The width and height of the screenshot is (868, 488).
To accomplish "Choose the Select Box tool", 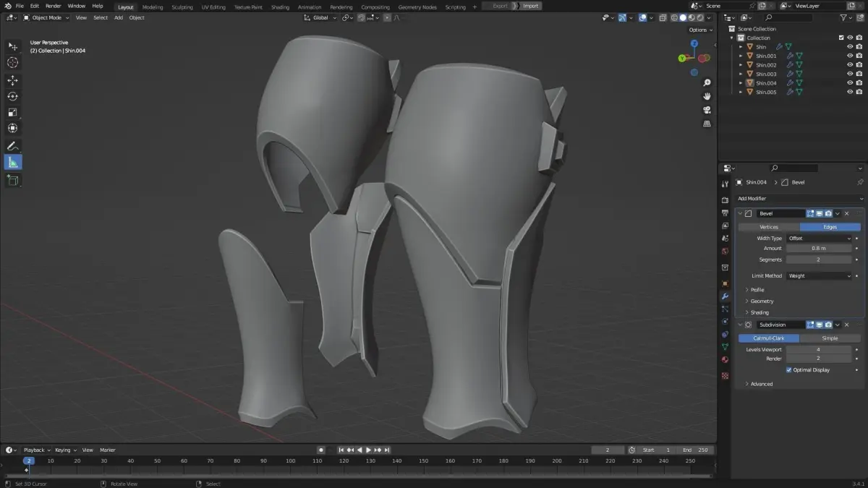I will coord(13,46).
